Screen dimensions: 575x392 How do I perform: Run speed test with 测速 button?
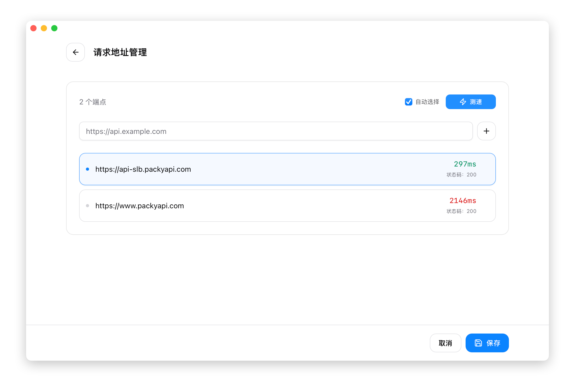click(471, 102)
